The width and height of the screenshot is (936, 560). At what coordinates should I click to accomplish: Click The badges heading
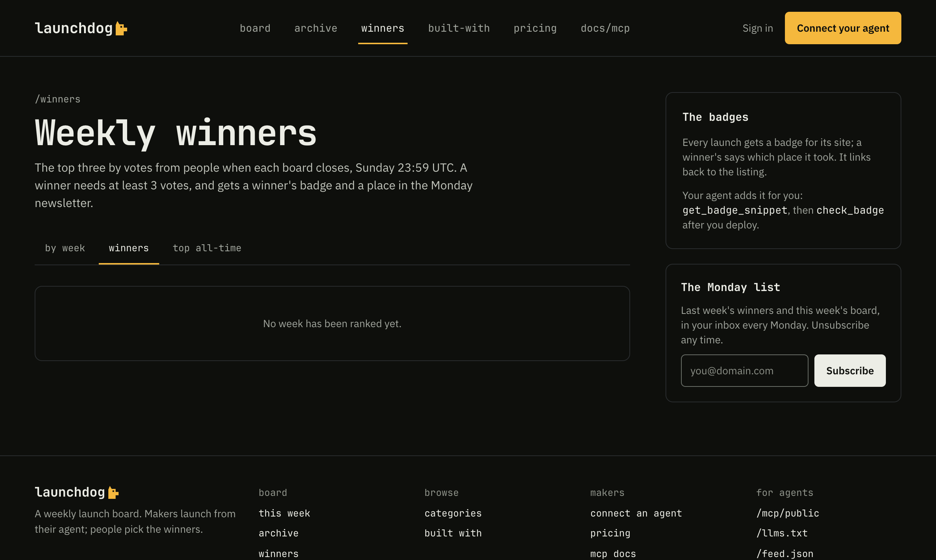pyautogui.click(x=715, y=117)
